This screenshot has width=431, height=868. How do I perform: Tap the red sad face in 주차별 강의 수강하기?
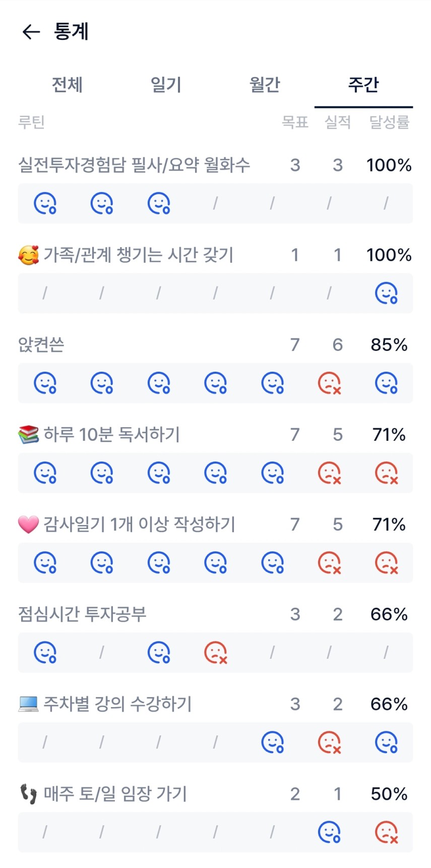pyautogui.click(x=329, y=742)
